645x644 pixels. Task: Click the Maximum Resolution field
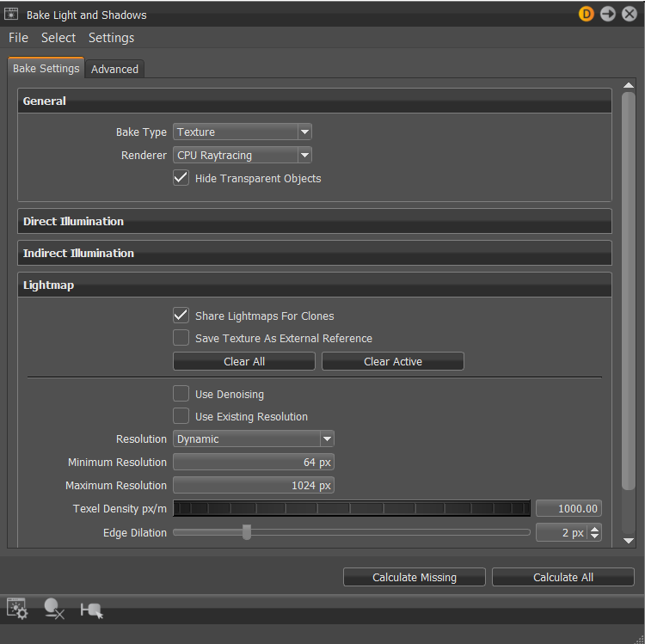(254, 485)
